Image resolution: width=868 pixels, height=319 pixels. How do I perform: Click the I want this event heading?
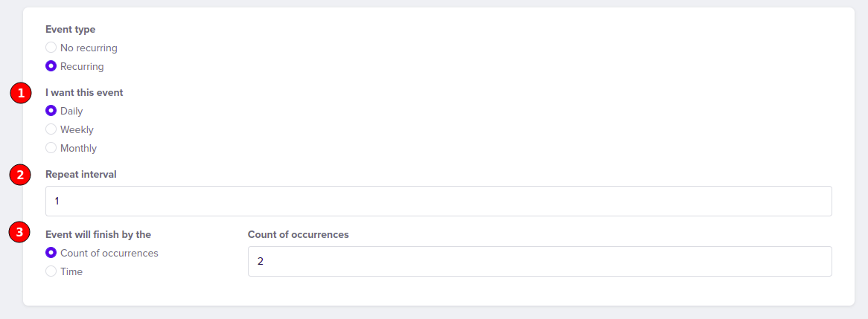tap(84, 92)
